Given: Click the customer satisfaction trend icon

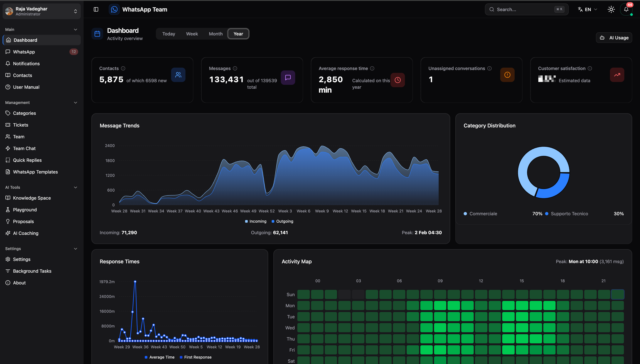Looking at the screenshot, I should (617, 75).
